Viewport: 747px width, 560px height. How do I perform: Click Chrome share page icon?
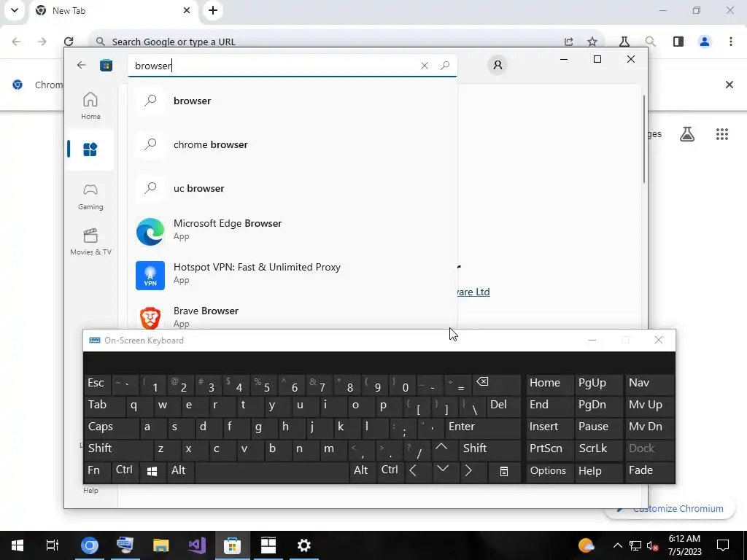[x=569, y=42]
